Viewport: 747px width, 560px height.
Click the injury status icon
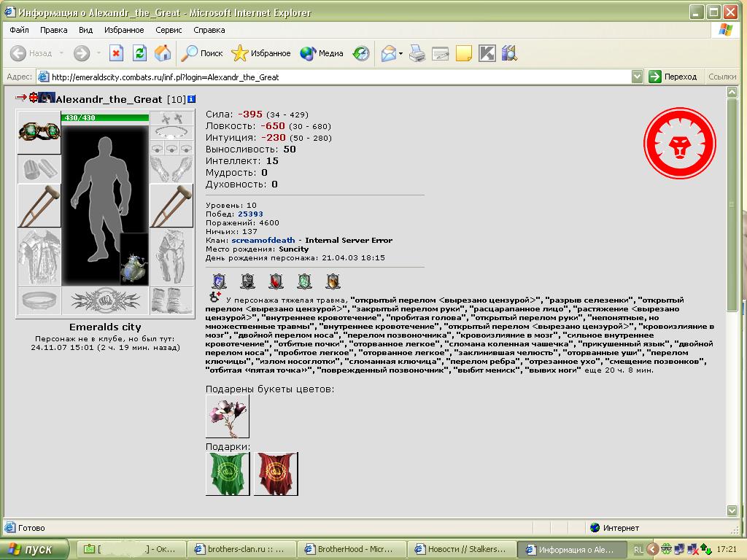(x=215, y=297)
